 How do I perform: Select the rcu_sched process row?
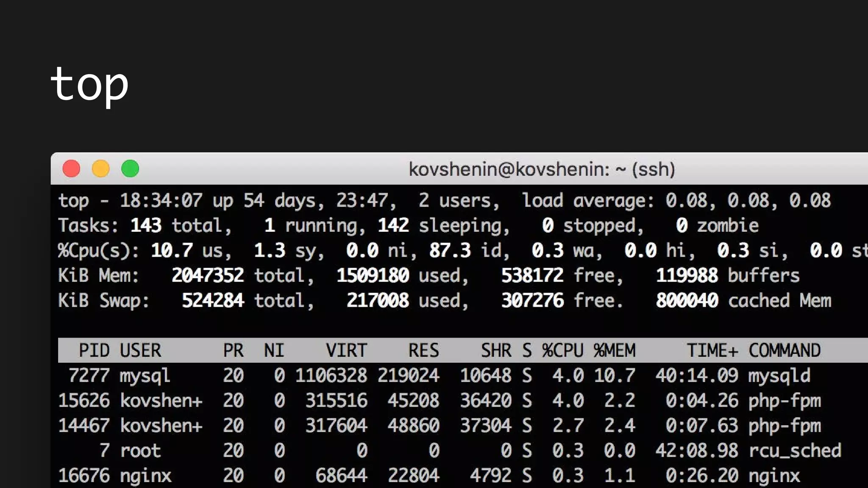point(795,451)
